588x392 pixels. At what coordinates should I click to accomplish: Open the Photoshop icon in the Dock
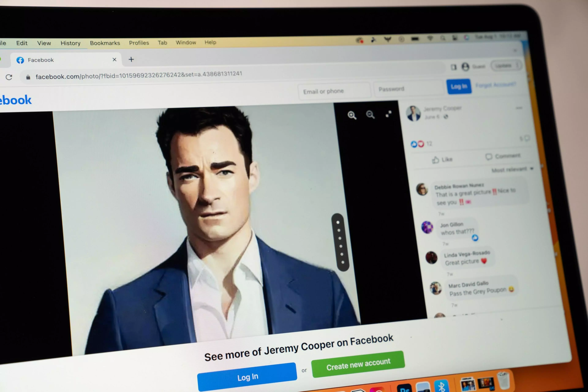[404, 388]
